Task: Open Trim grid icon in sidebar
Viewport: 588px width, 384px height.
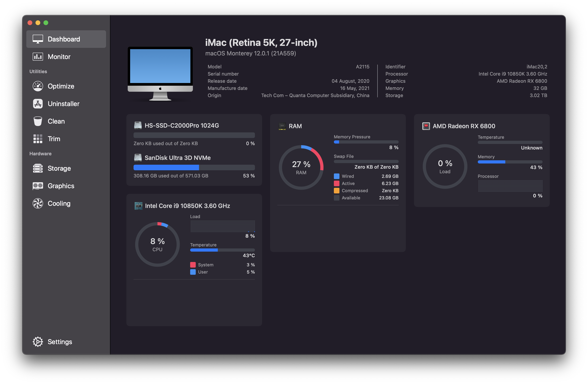Action: click(x=38, y=139)
